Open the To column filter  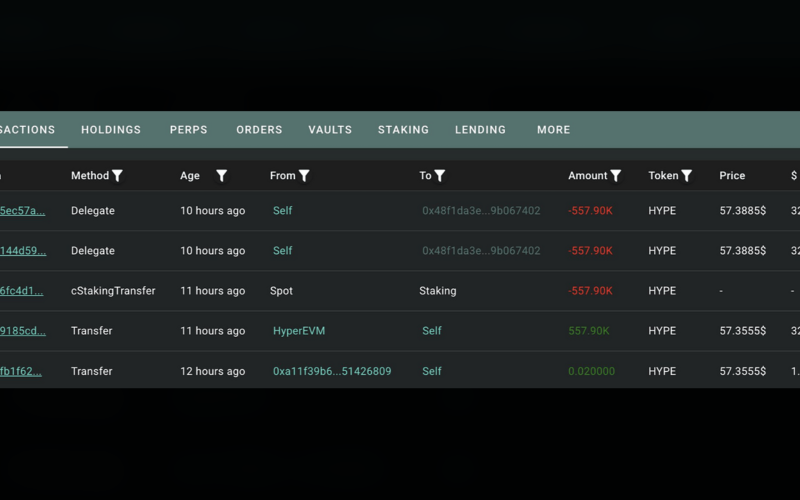point(440,176)
